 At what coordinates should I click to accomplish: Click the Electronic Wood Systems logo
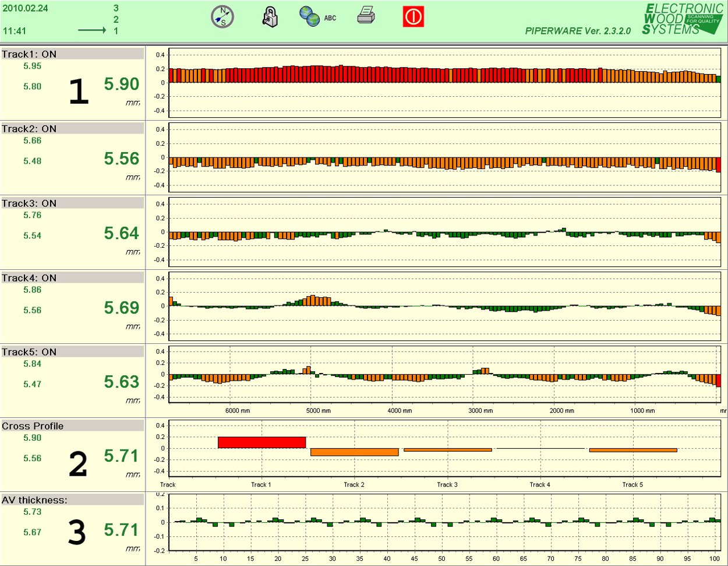[683, 19]
